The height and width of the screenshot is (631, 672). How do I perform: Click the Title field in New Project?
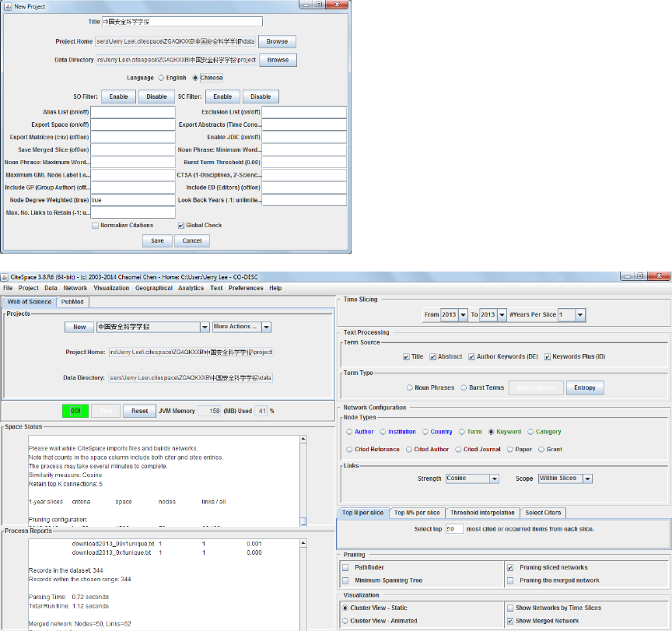click(x=182, y=22)
